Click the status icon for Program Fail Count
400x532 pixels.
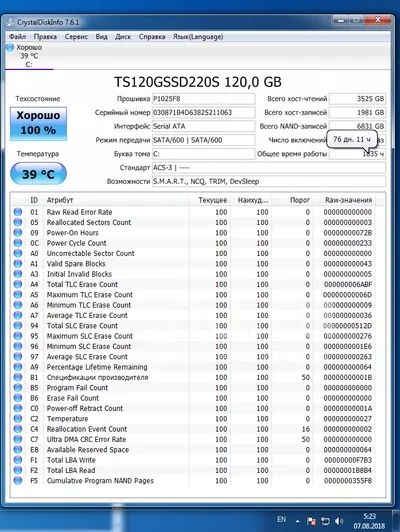click(x=18, y=388)
